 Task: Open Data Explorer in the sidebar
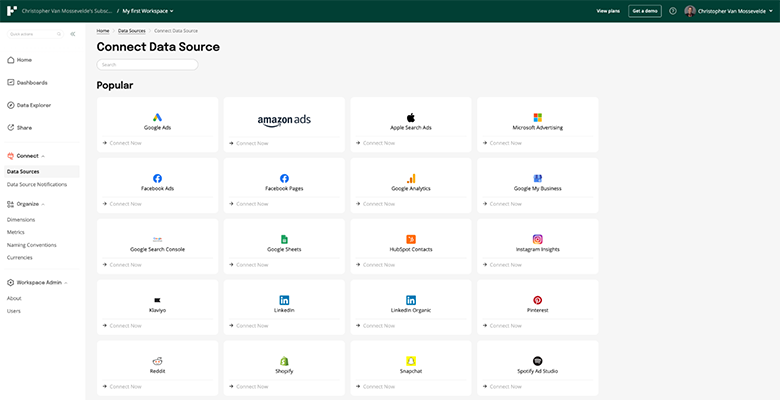tap(29, 105)
